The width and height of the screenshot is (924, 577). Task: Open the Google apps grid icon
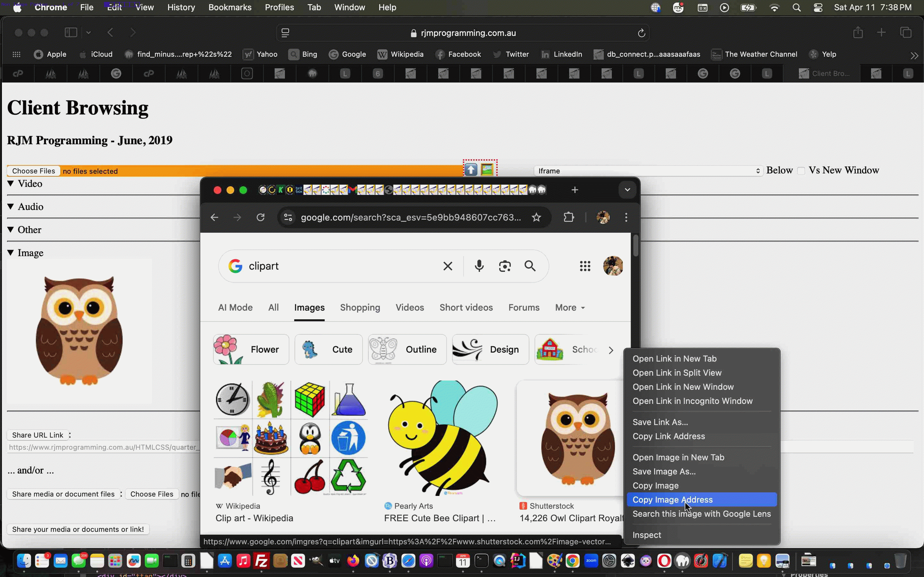tap(585, 266)
